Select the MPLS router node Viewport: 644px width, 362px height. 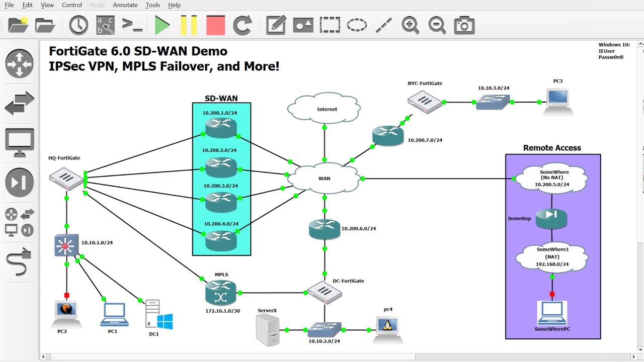coord(221,293)
